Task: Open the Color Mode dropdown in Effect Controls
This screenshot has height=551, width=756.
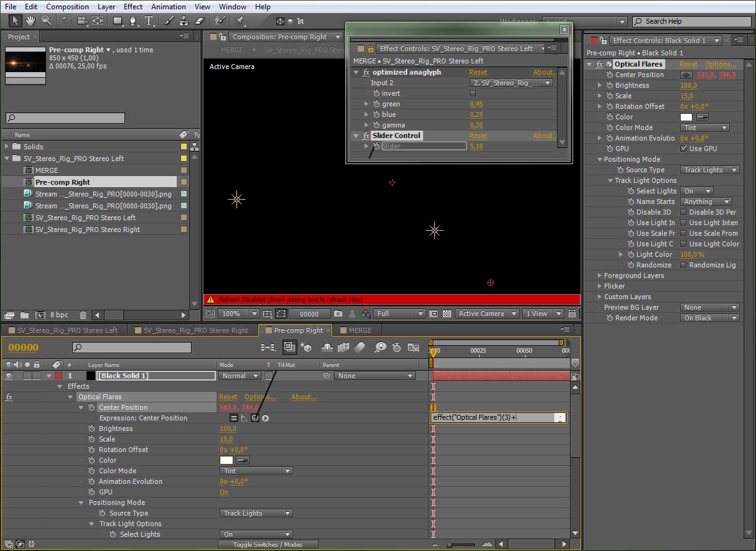Action: click(704, 127)
